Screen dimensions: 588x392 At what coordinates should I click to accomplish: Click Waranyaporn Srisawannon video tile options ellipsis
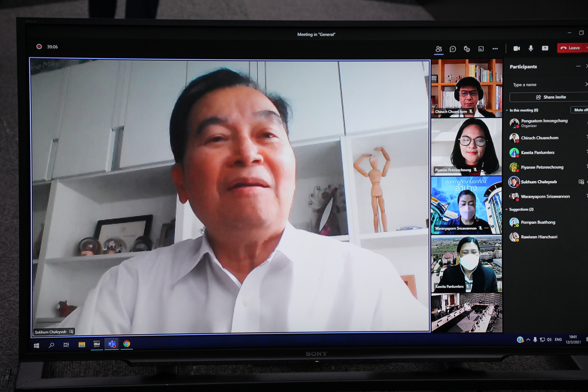tap(486, 228)
